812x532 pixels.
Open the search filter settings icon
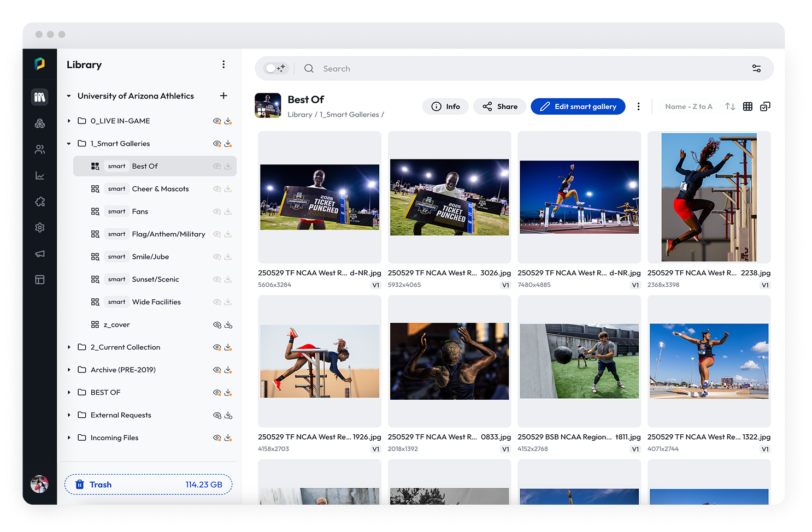[x=756, y=68]
